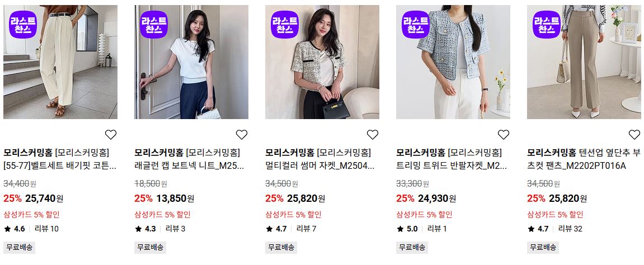
Task: Open the beige bootcut pants product image
Action: point(584,62)
